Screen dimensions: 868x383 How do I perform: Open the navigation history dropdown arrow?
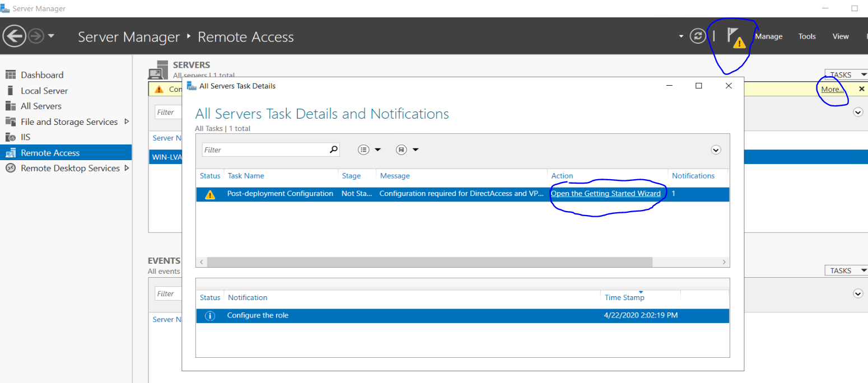(51, 36)
